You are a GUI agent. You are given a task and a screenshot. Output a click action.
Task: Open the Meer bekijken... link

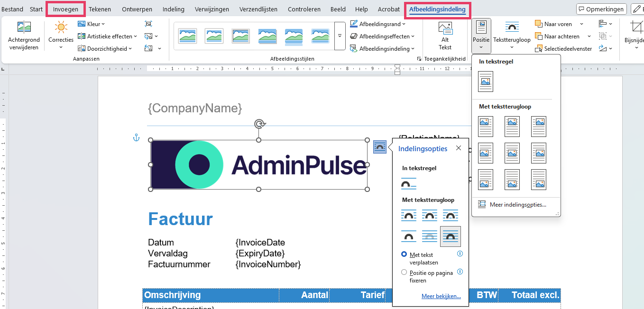[x=441, y=296]
